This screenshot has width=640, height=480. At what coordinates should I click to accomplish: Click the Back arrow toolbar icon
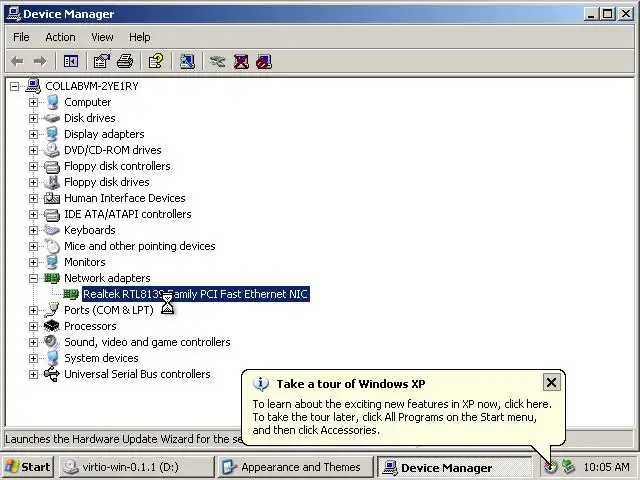pyautogui.click(x=17, y=62)
